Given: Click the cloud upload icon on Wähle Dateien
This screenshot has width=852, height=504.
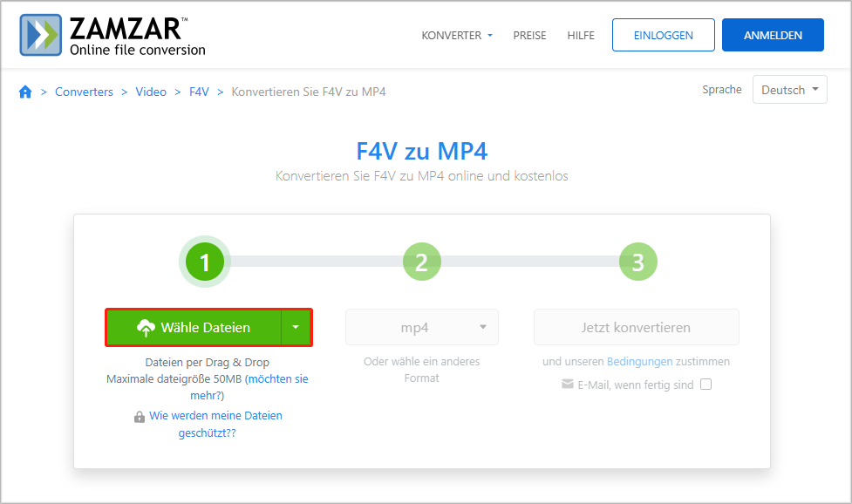Looking at the screenshot, I should click(x=146, y=328).
